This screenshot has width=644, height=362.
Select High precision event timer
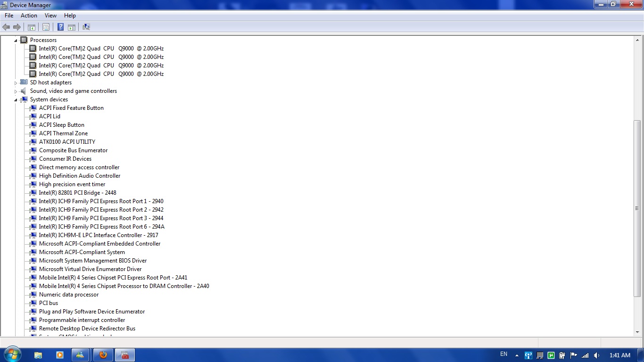(72, 184)
